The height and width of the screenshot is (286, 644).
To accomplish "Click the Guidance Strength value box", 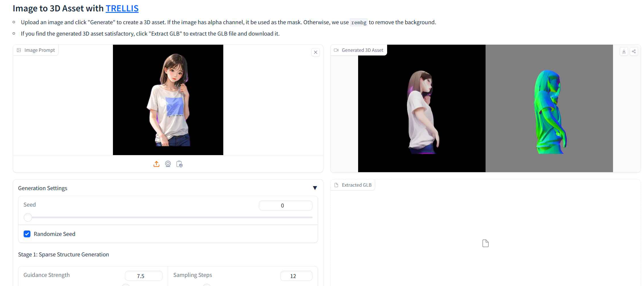I will tap(143, 276).
